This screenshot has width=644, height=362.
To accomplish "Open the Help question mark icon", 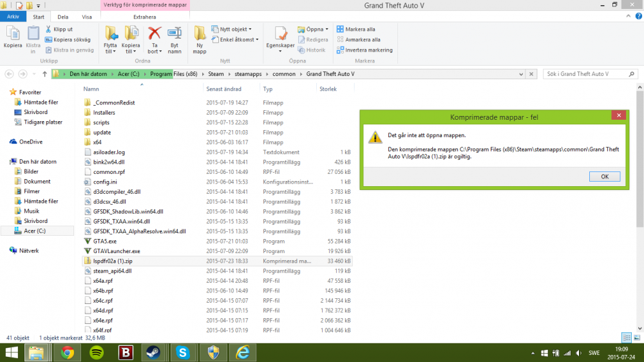I will pyautogui.click(x=638, y=17).
